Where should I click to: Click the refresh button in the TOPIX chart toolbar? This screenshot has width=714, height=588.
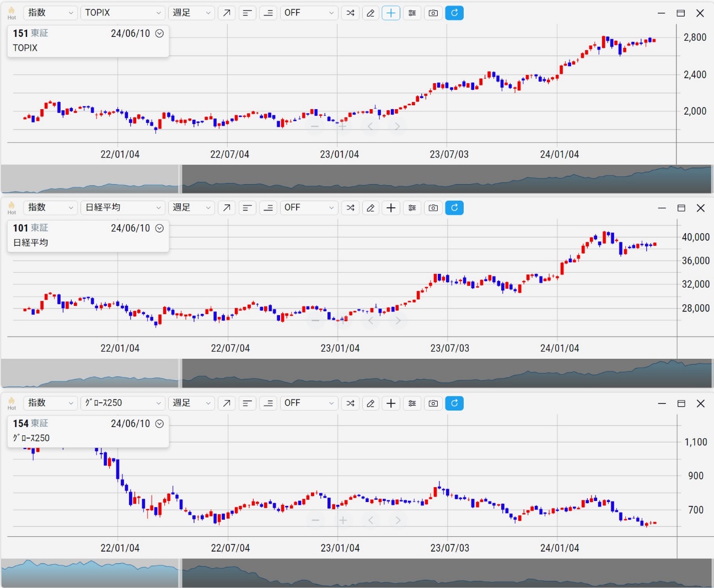(x=454, y=13)
